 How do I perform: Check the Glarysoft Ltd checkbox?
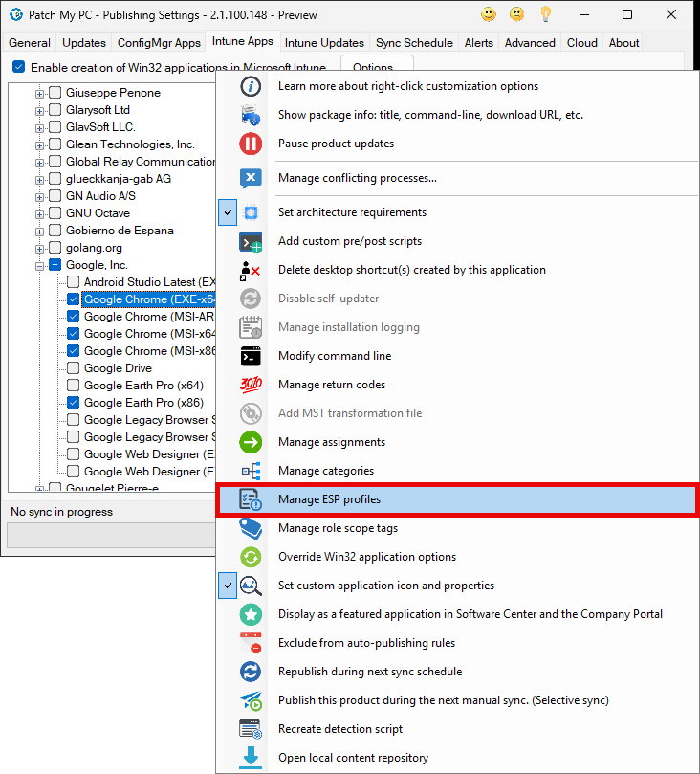[55, 110]
